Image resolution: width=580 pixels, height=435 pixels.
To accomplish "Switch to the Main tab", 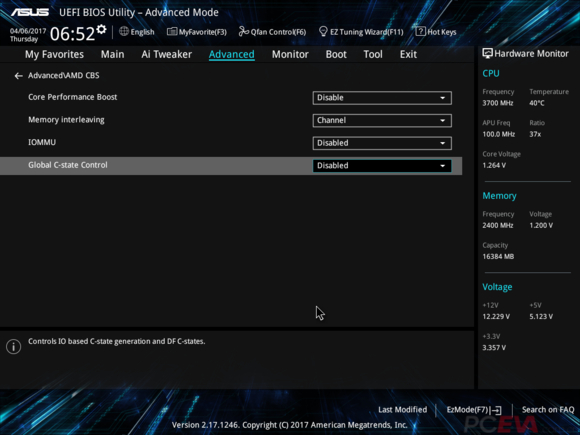I will (x=112, y=54).
